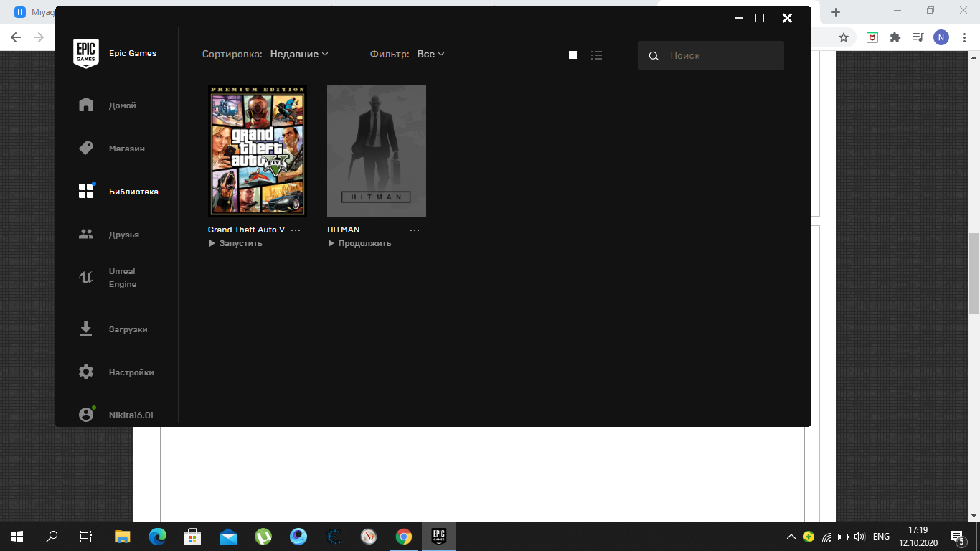This screenshot has height=551, width=980.
Task: Click Запустить under Grand Theft Auto V
Action: (235, 243)
